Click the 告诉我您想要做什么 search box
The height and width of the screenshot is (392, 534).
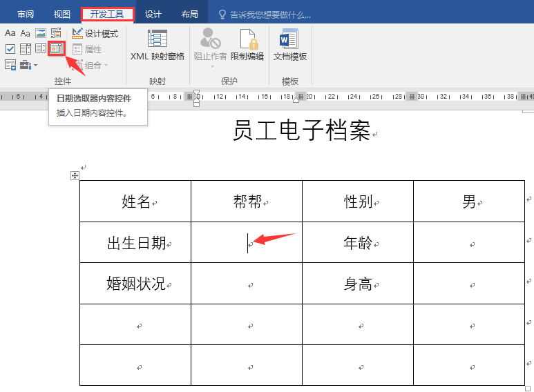tap(265, 14)
